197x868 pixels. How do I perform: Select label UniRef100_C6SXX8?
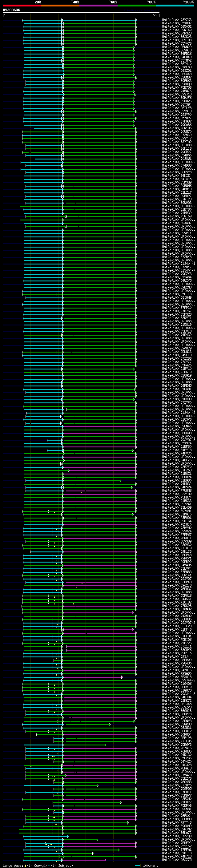pos(177,74)
